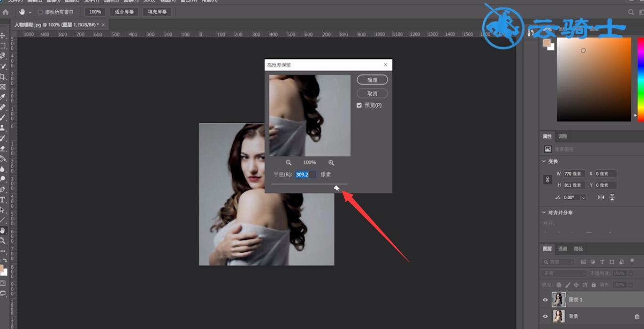Switch to the 通道 tab
644x329 pixels.
point(563,249)
